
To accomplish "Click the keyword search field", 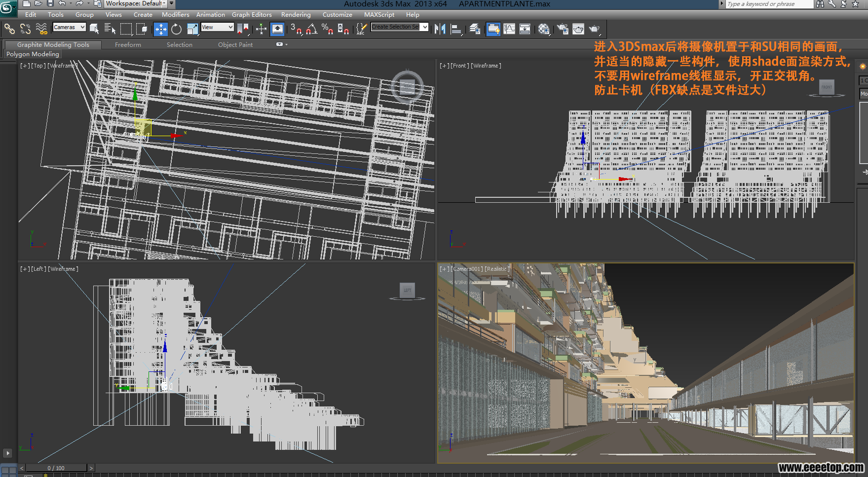I will click(769, 4).
